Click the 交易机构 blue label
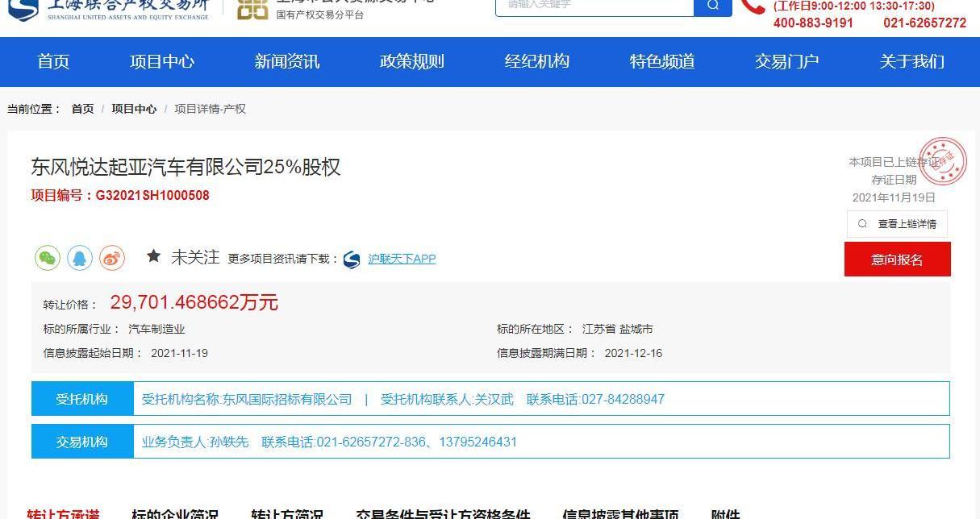Screen dimensions: 980x519 click(x=82, y=442)
